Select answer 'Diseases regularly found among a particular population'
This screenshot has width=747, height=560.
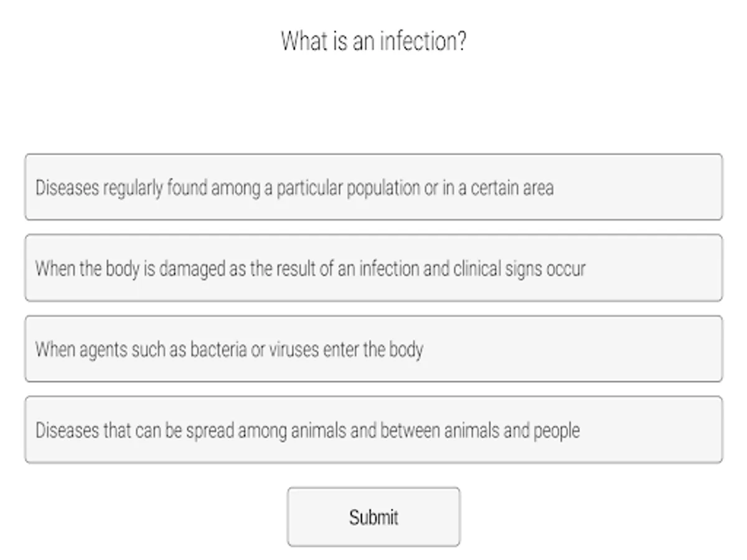(374, 187)
